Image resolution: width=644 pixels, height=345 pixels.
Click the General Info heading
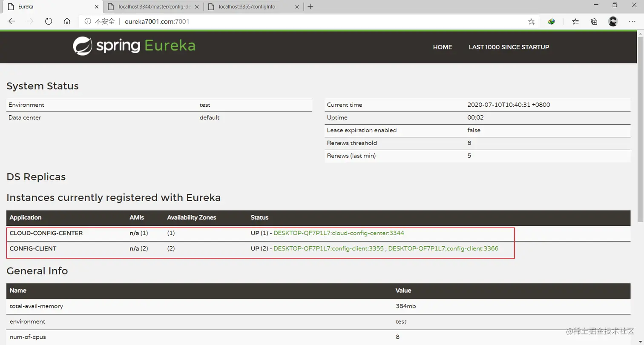[x=37, y=271]
